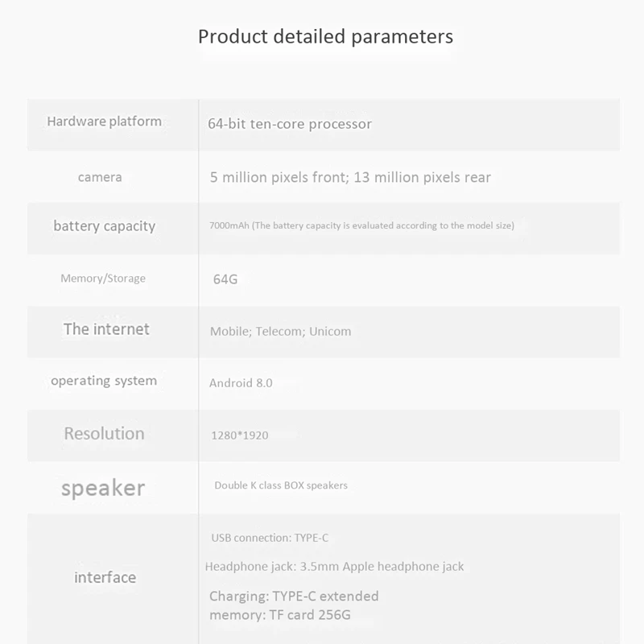Viewport: 644px width, 644px height.
Task: Click the 7000mAh battery description text
Action: click(x=361, y=225)
